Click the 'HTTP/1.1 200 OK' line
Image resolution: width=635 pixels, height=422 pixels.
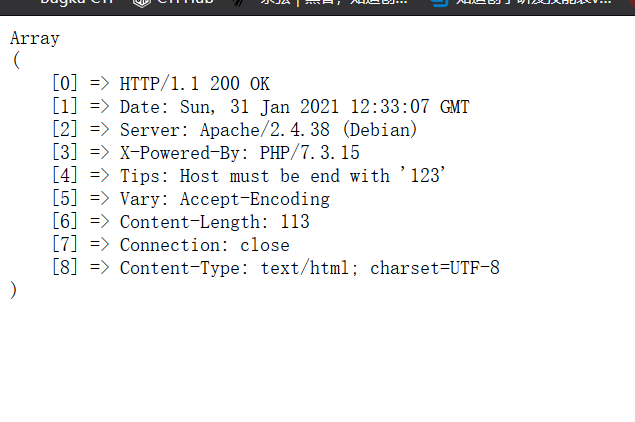click(x=194, y=84)
